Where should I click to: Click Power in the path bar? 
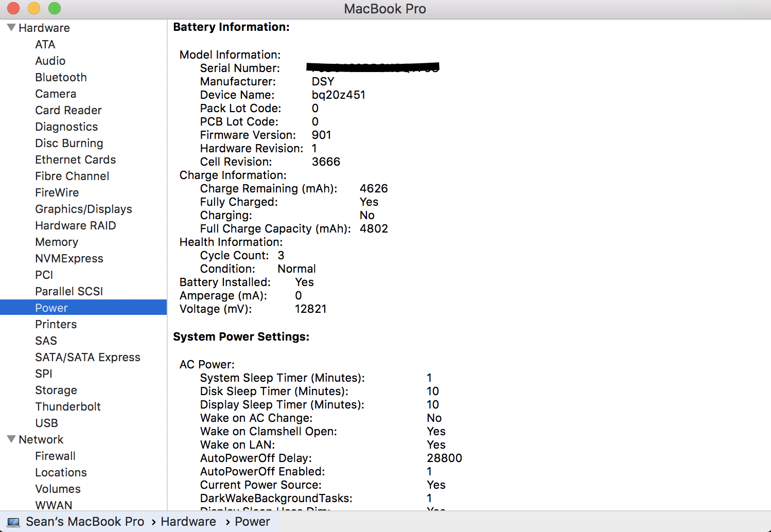tap(252, 522)
